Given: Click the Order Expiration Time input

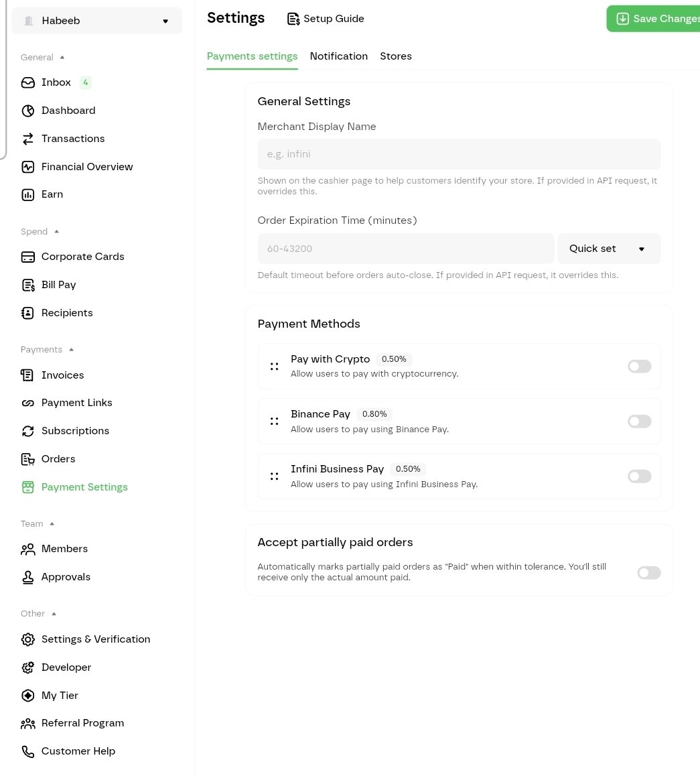Looking at the screenshot, I should tap(405, 249).
